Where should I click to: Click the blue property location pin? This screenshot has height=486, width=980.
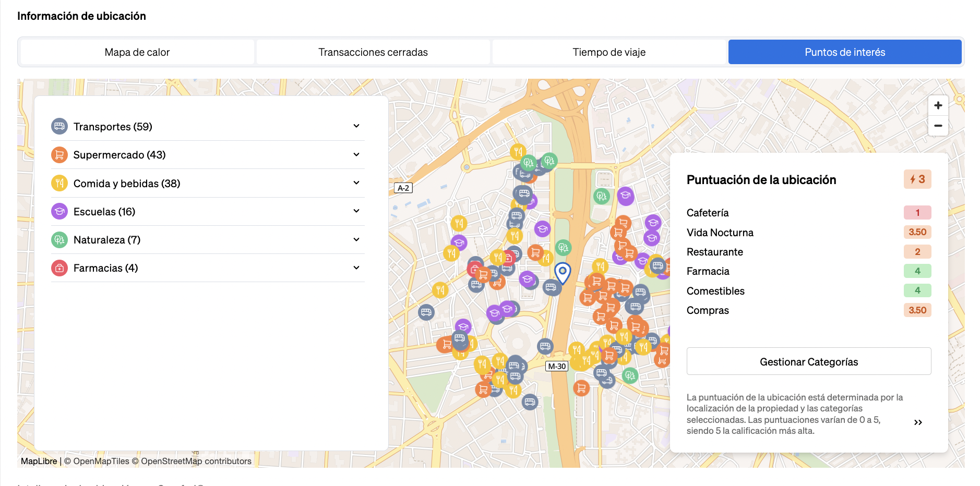pos(563,273)
